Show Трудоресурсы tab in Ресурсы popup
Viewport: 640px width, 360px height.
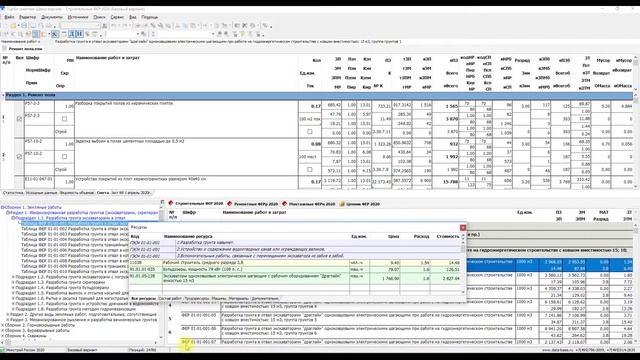[197, 299]
